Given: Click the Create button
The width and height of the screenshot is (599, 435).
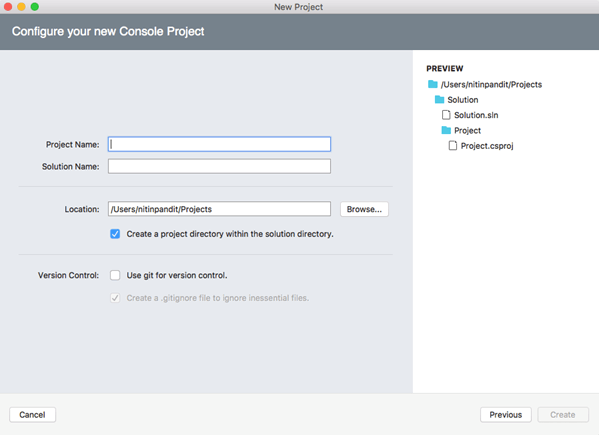Looking at the screenshot, I should (x=563, y=415).
